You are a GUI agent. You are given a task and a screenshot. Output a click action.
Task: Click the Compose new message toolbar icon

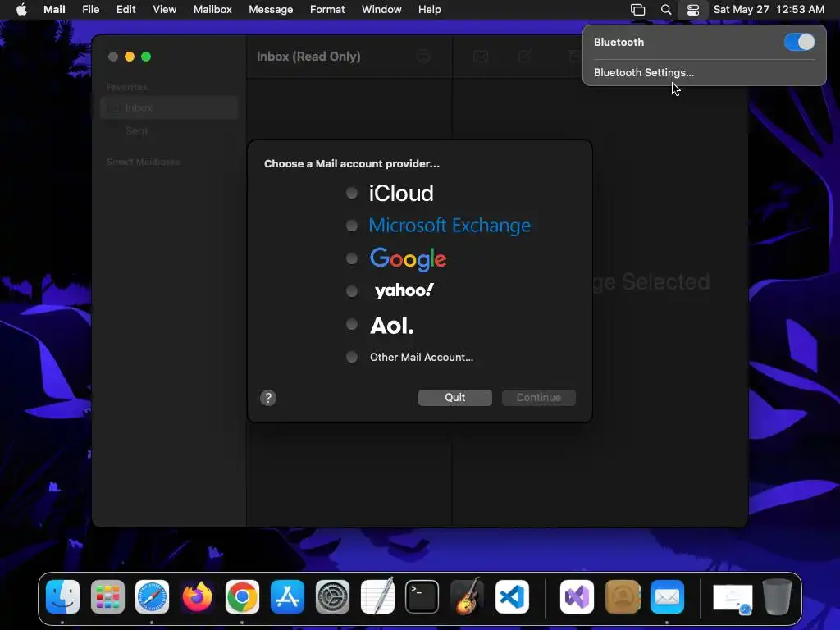coord(524,57)
